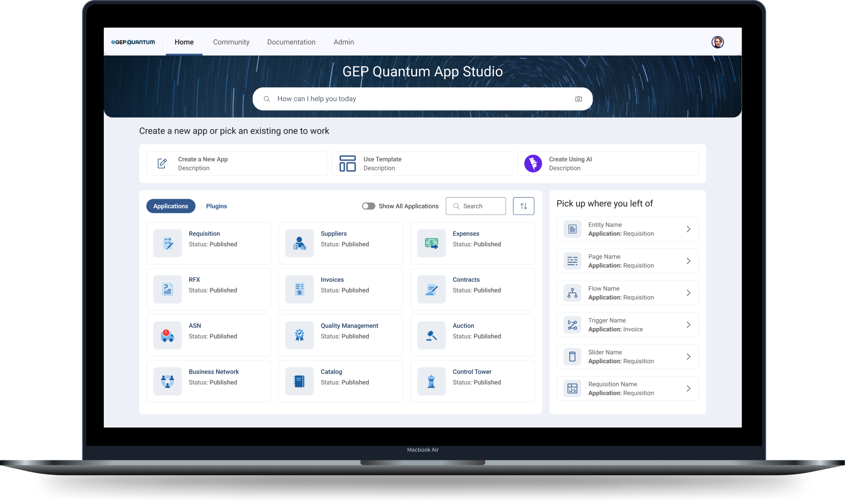
Task: Click the Flow Name hierarchy icon
Action: tap(572, 293)
